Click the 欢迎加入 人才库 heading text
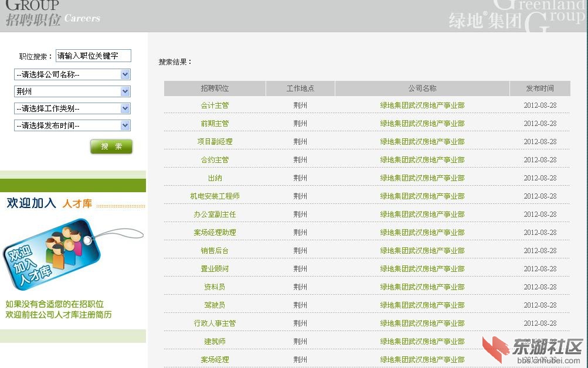 click(49, 203)
